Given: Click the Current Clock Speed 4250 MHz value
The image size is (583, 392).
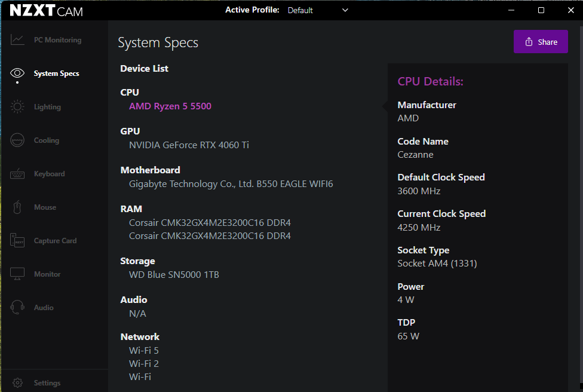Looking at the screenshot, I should [419, 228].
